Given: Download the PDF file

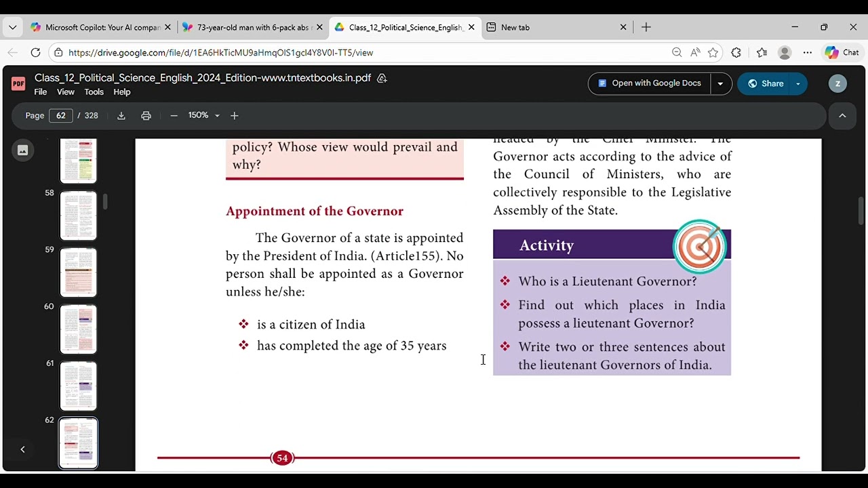Looking at the screenshot, I should [x=121, y=116].
